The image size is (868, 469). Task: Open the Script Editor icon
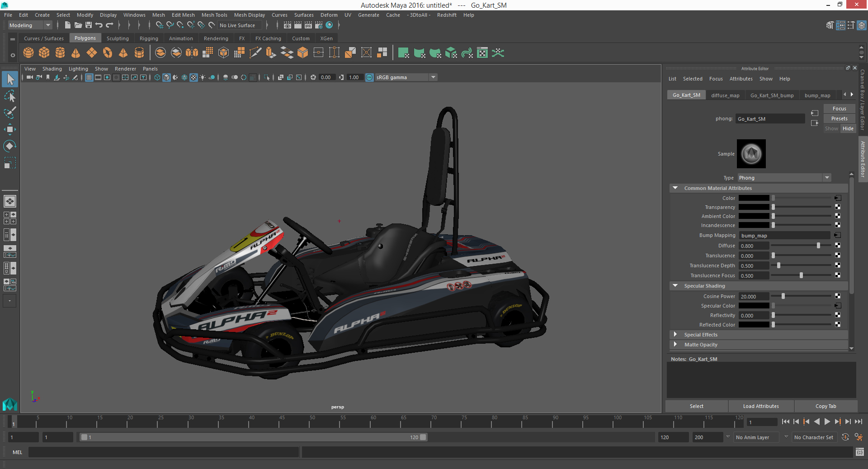pyautogui.click(x=860, y=452)
